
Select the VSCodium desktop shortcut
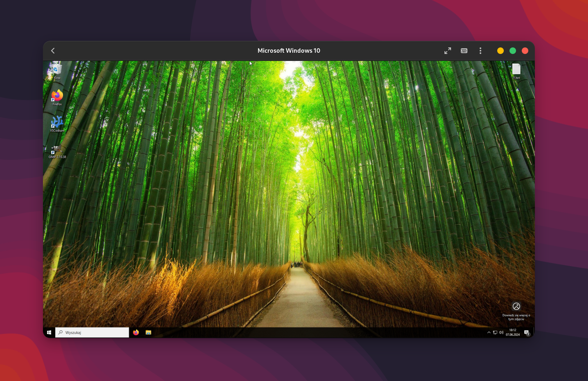tap(57, 123)
